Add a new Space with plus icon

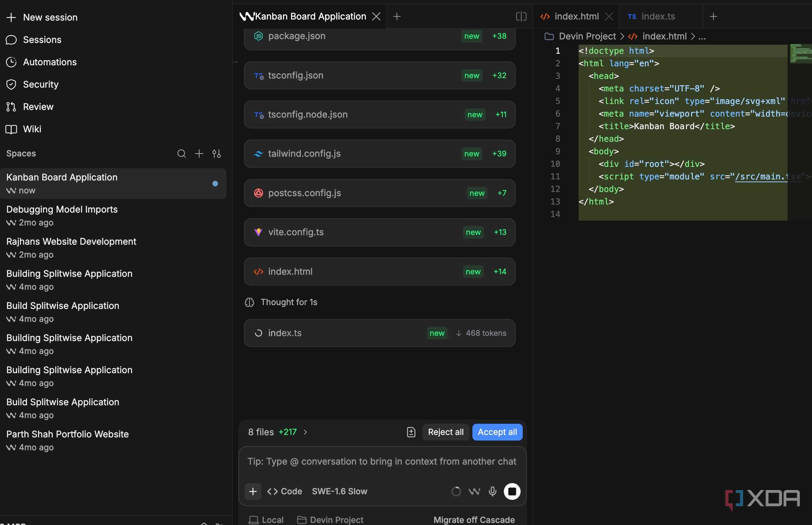pos(199,154)
